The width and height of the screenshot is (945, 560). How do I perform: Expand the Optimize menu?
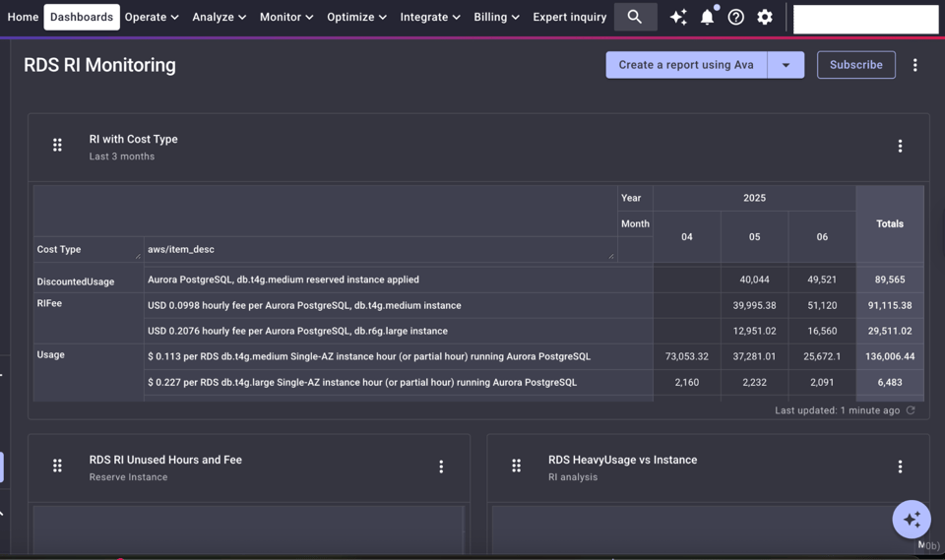(356, 17)
